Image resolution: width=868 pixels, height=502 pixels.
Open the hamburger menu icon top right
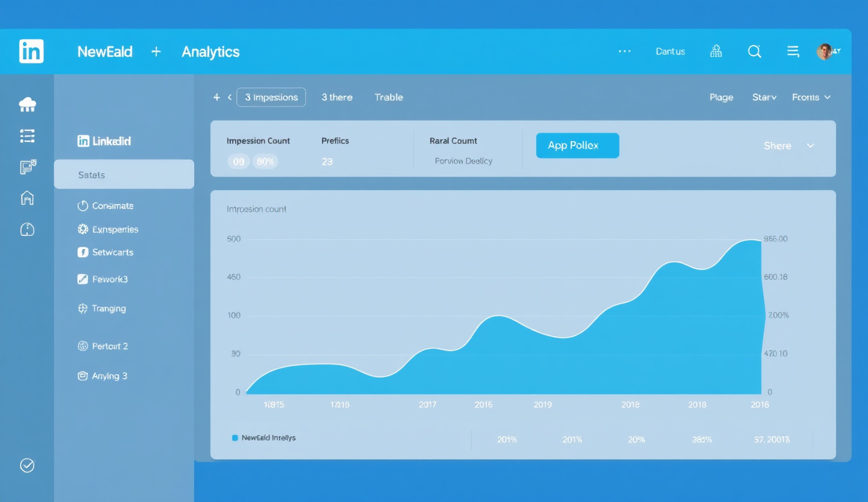coord(793,51)
